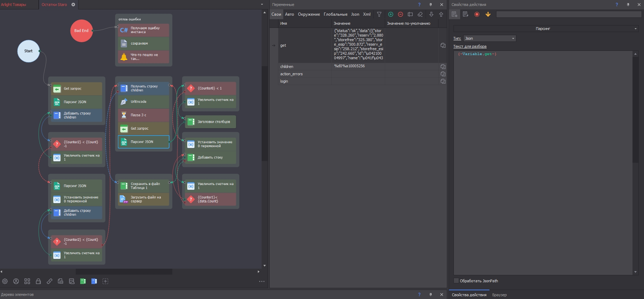
Task: Click the blue list icon in bottom toolbar
Action: click(94, 281)
